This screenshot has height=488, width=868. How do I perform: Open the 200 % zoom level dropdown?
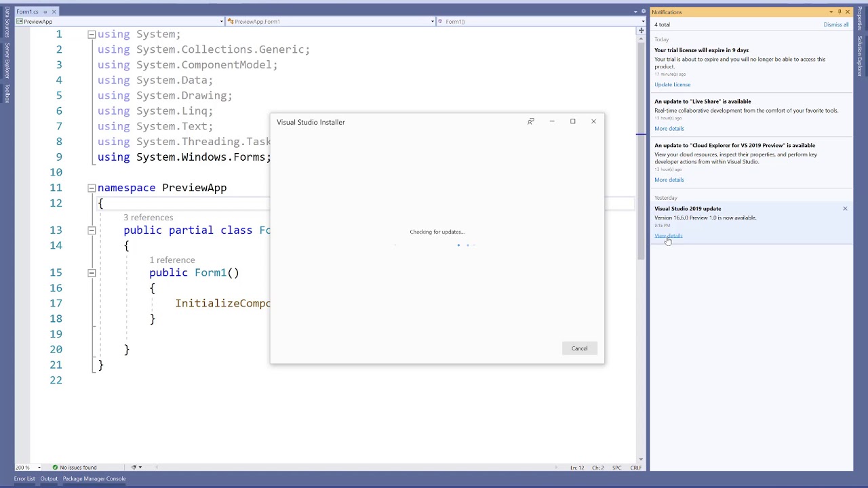point(39,468)
